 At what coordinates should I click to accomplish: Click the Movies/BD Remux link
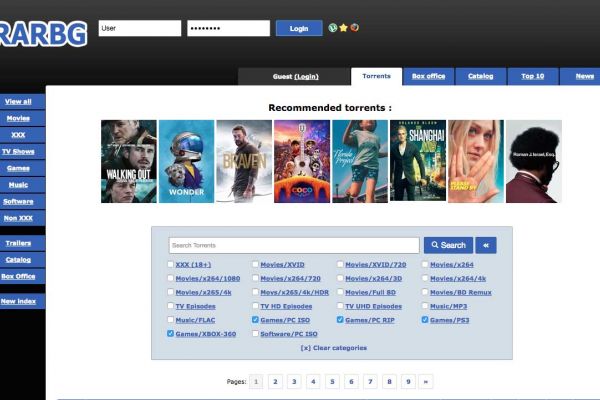(x=461, y=292)
